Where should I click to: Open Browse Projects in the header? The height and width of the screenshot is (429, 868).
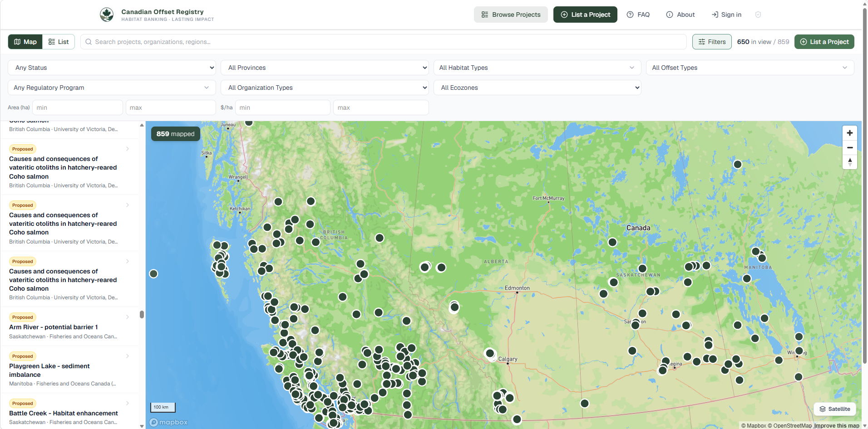[x=511, y=15]
